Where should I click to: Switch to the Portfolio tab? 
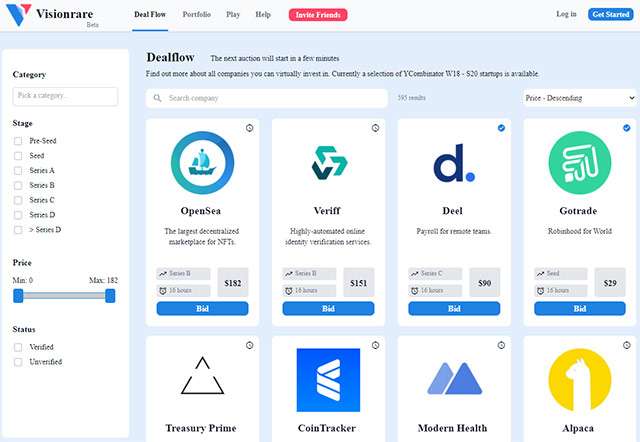(197, 15)
